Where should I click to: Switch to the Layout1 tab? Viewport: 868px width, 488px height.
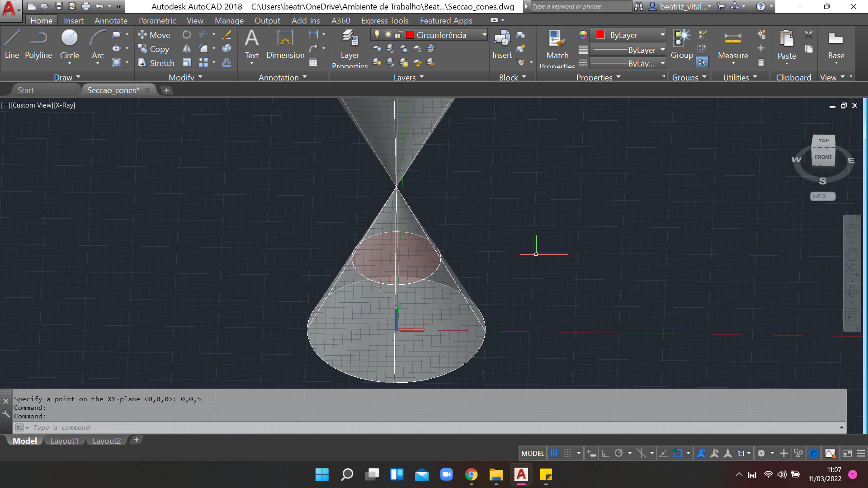click(64, 441)
